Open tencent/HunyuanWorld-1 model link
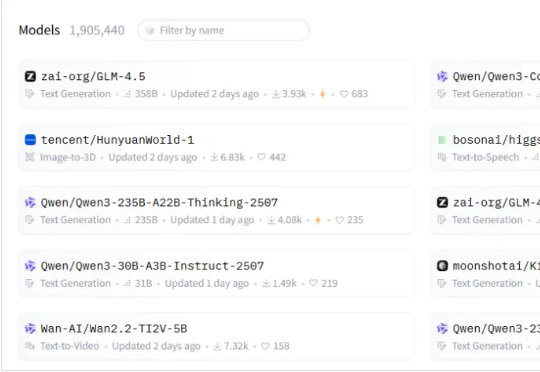This screenshot has height=372, width=540. coord(117,140)
